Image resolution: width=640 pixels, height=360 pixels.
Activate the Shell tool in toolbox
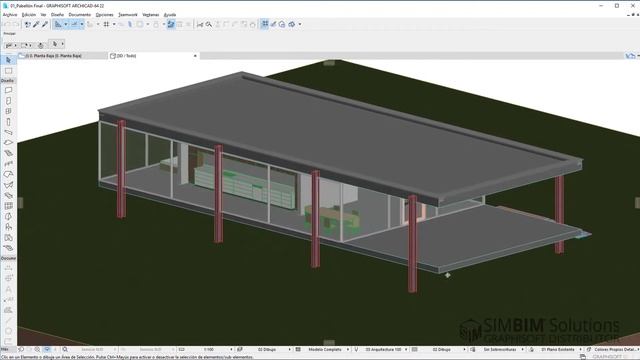pyautogui.click(x=8, y=185)
